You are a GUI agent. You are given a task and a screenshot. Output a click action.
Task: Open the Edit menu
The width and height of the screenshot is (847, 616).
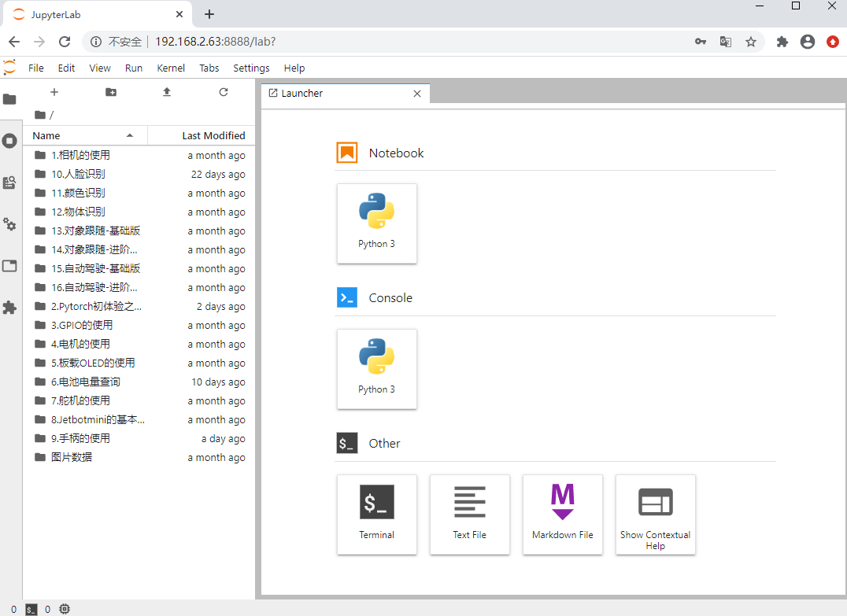coord(66,68)
